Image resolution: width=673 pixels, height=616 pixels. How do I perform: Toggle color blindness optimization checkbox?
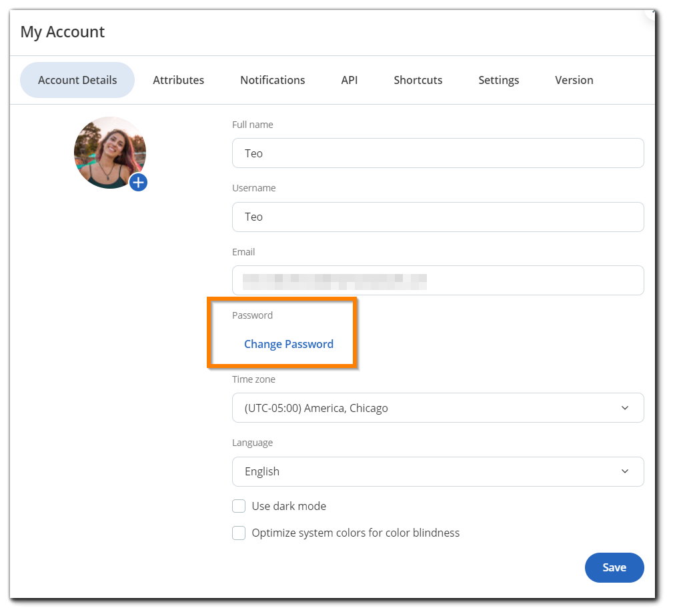239,533
